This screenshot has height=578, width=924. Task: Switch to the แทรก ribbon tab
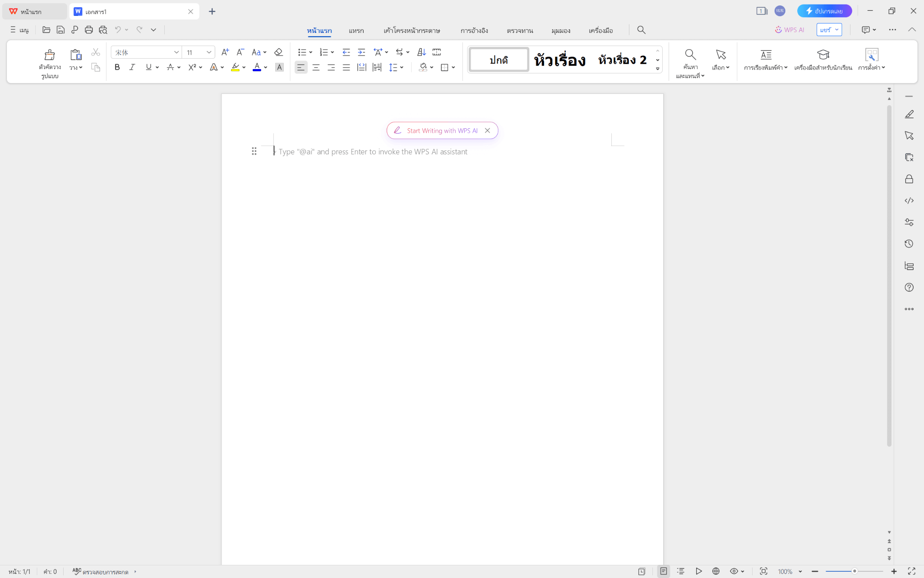tap(356, 30)
